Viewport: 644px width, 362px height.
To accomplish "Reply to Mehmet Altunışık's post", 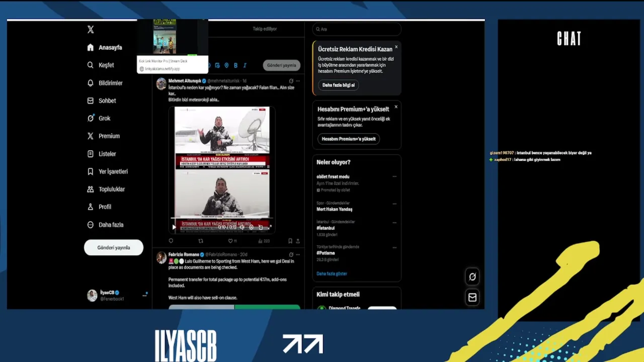I will coord(171,241).
